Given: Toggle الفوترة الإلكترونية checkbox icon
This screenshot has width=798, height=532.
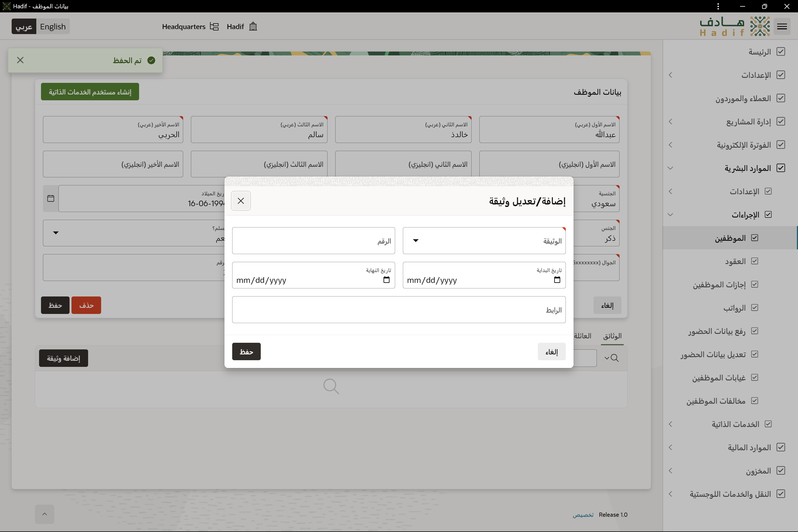Looking at the screenshot, I should [x=780, y=145].
